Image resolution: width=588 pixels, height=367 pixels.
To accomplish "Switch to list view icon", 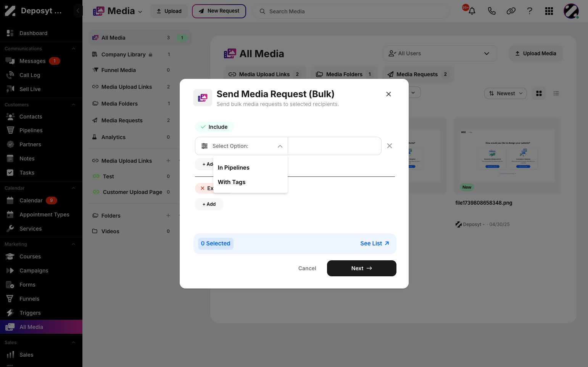I will tap(556, 93).
